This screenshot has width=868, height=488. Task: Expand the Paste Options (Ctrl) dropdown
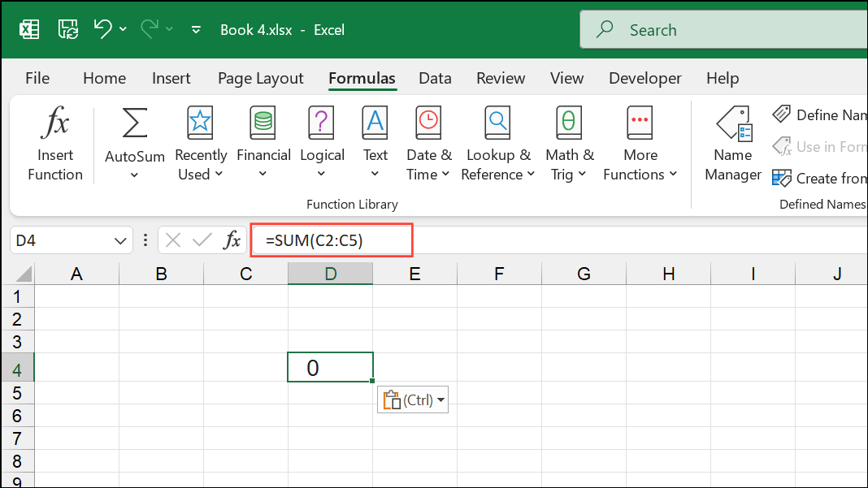(x=441, y=400)
